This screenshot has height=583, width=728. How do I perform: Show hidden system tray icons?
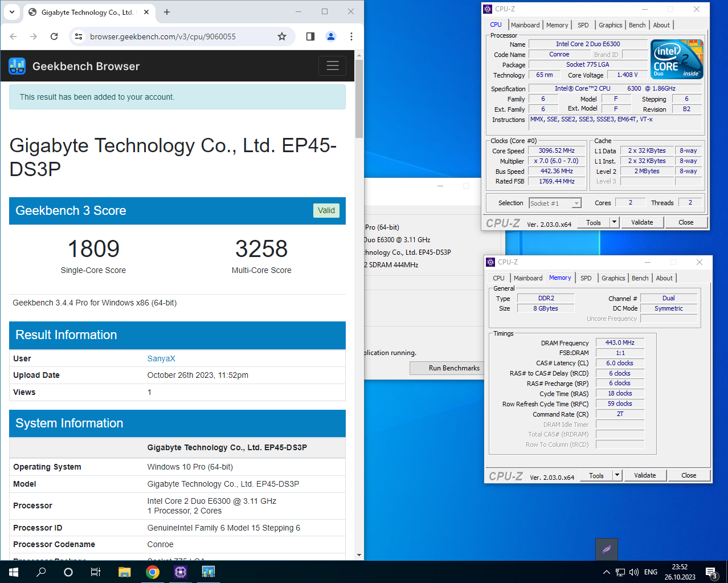click(607, 572)
